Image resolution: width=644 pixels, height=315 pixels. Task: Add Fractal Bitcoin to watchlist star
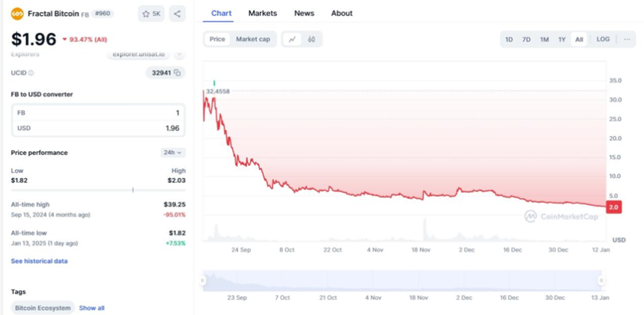[151, 14]
